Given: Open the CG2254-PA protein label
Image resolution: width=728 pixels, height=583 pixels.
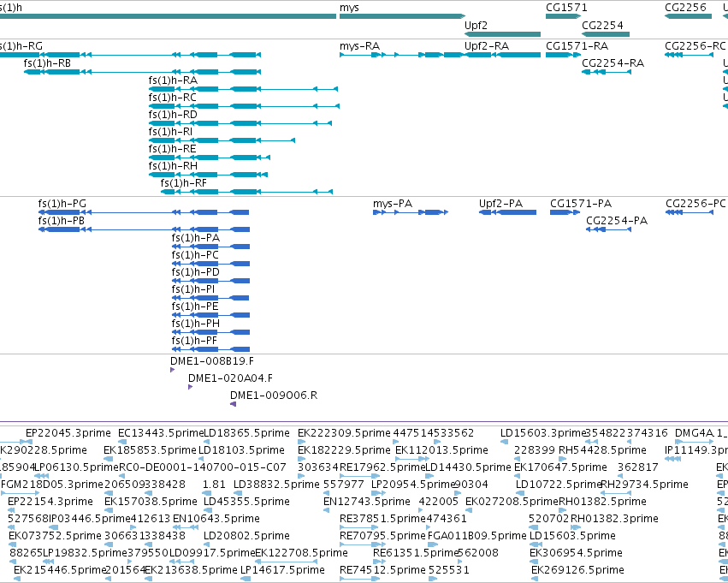Looking at the screenshot, I should [x=617, y=221].
